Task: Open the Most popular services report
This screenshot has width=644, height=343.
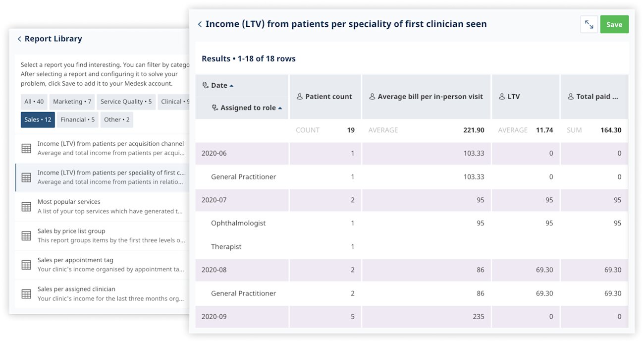Action: tap(69, 202)
